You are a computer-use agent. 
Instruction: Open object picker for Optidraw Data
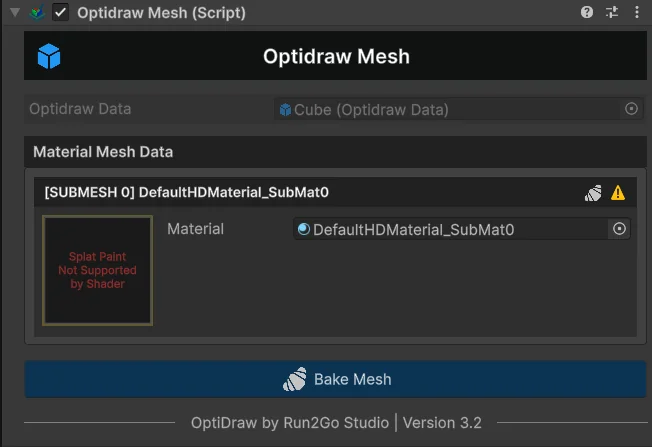[631, 109]
